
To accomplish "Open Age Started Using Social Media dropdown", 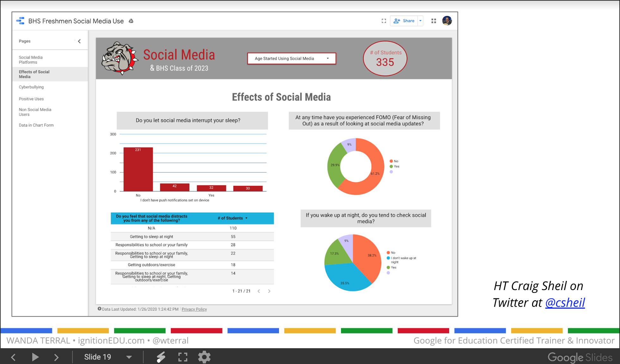I will (x=291, y=58).
